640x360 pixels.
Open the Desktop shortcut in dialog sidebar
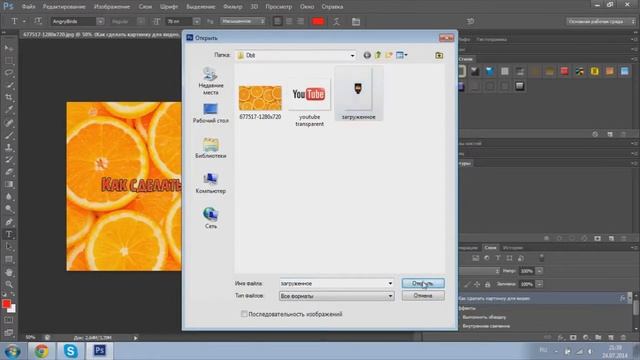coord(211,113)
